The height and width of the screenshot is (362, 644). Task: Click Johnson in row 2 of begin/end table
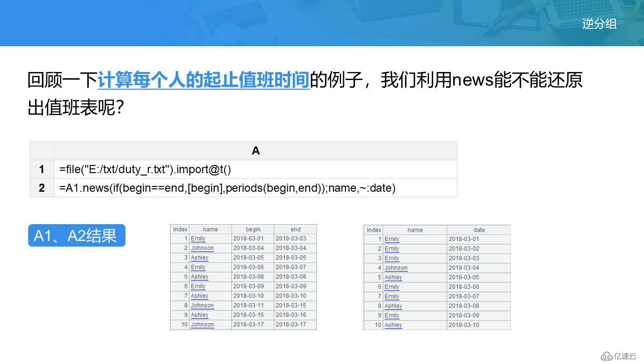pos(202,248)
